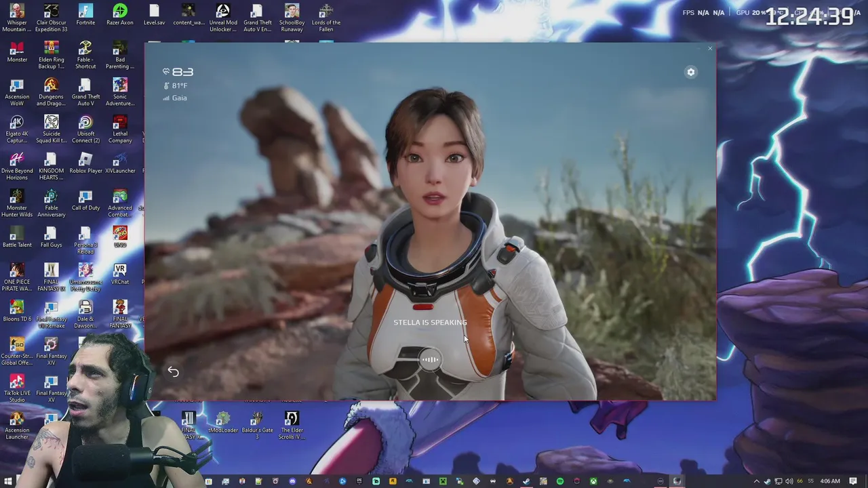
Task: Select the Level.sav file icon
Action: pos(154,15)
